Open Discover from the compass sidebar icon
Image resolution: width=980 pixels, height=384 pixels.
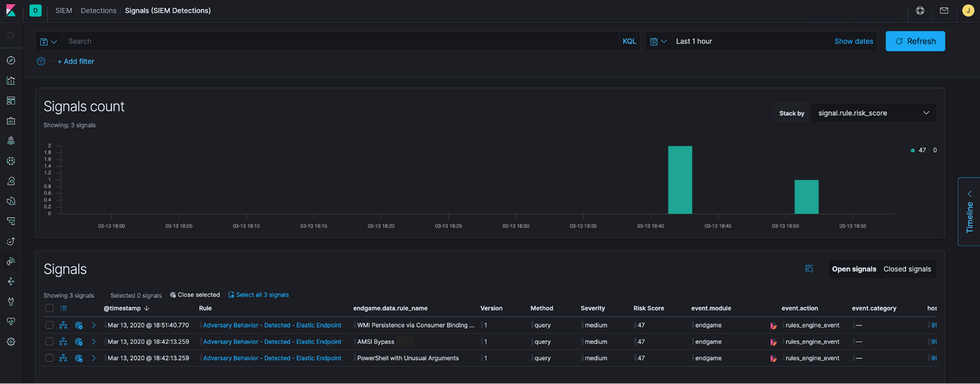(11, 61)
